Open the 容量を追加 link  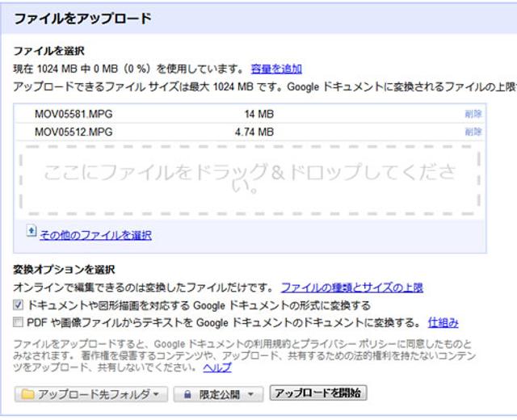(276, 69)
